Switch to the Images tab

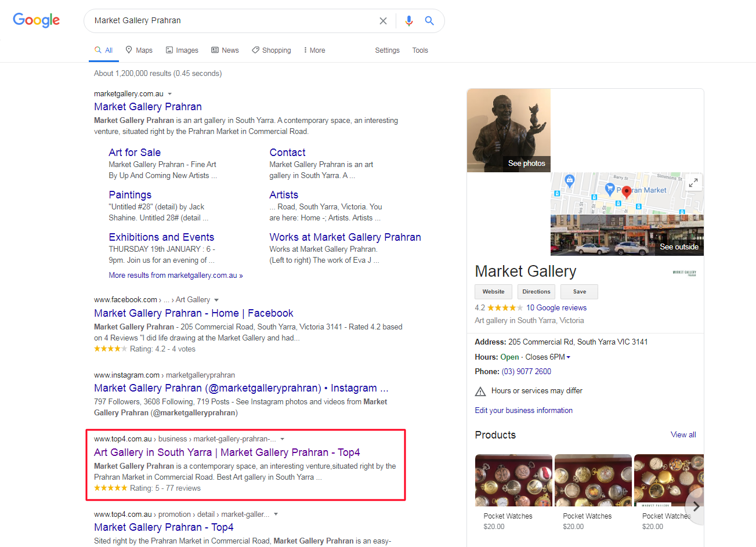(182, 50)
